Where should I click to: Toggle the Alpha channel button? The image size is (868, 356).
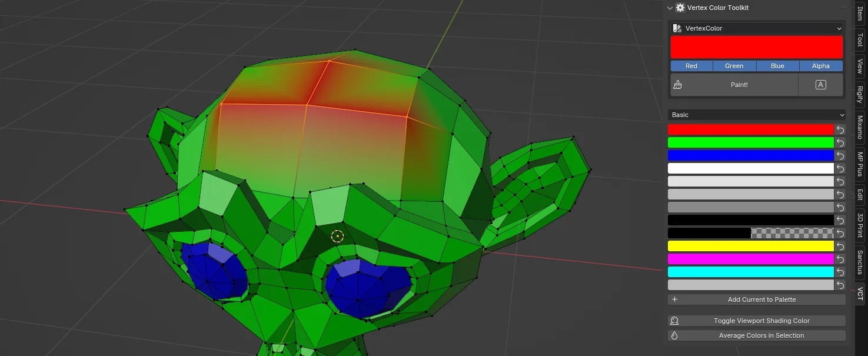coord(820,66)
